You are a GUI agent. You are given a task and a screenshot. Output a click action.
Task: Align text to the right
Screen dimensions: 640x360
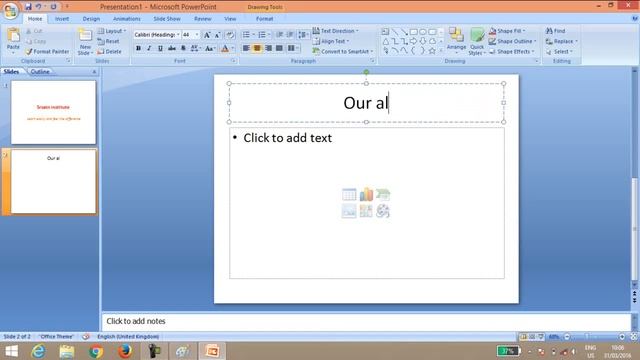268,48
